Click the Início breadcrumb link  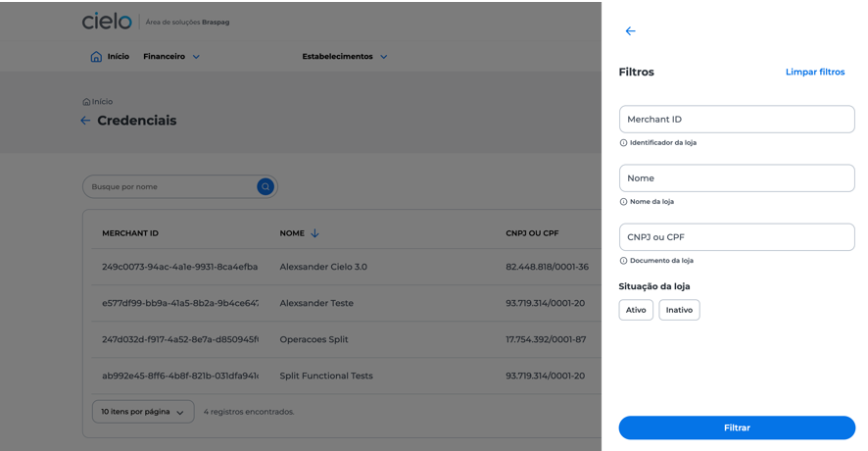pyautogui.click(x=103, y=102)
